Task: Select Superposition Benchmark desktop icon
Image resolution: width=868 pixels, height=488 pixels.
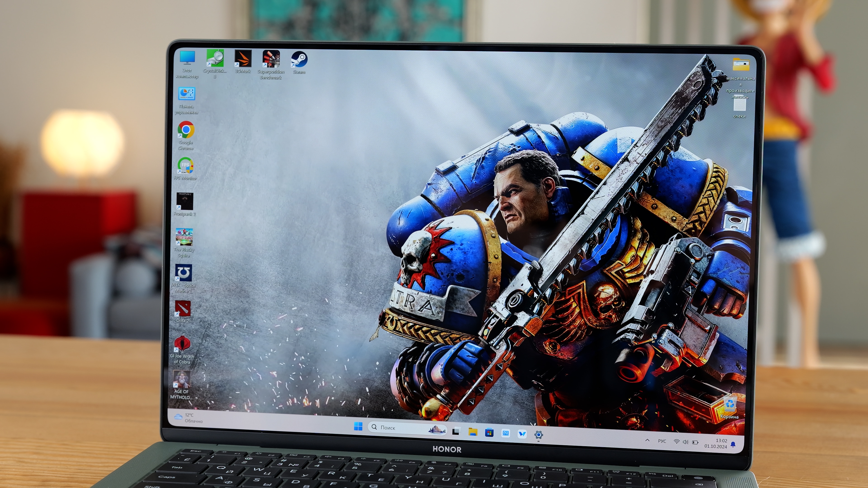Action: pos(271,59)
